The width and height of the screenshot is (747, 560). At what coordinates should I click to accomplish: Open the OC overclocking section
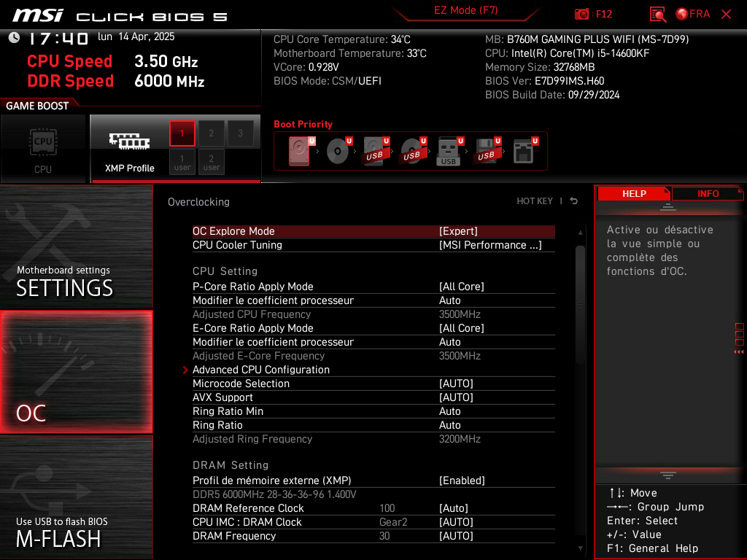click(x=76, y=372)
